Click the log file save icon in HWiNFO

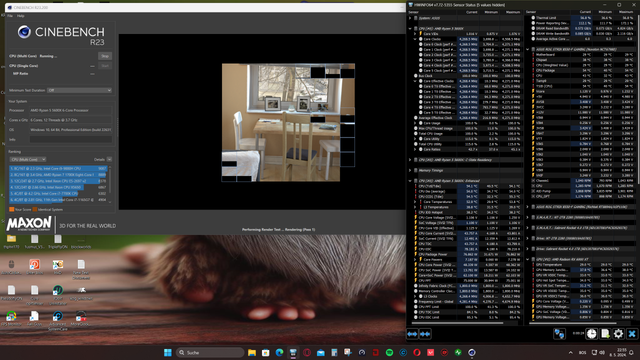click(605, 334)
